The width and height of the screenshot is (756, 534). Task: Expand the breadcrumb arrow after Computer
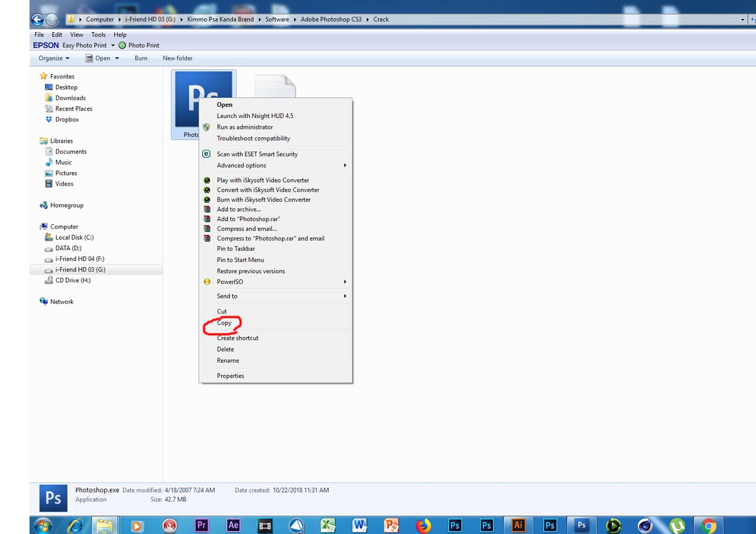120,19
